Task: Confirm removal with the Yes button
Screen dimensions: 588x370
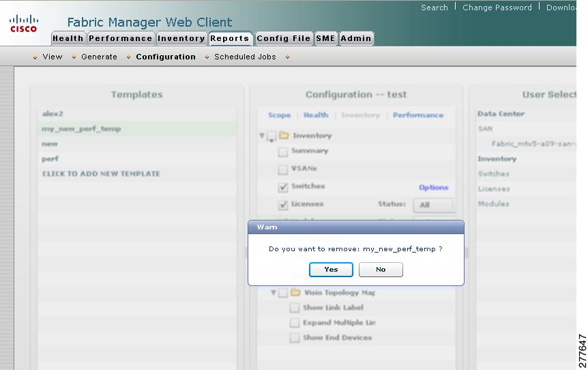Action: click(x=331, y=270)
